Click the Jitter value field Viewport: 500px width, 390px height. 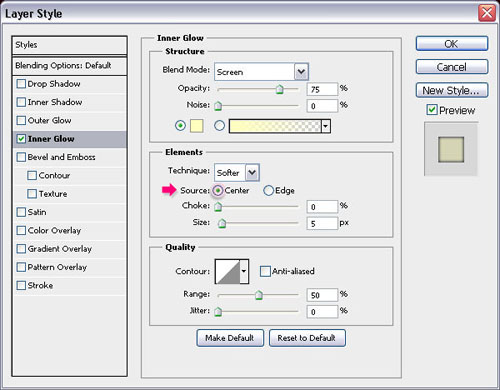(322, 312)
